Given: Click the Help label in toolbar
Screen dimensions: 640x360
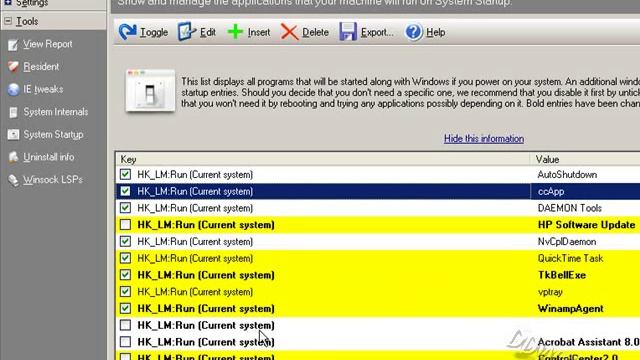Looking at the screenshot, I should click(x=436, y=32).
